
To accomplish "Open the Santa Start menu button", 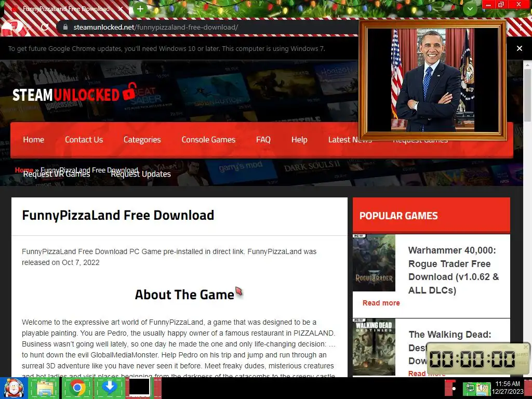I will [14, 388].
